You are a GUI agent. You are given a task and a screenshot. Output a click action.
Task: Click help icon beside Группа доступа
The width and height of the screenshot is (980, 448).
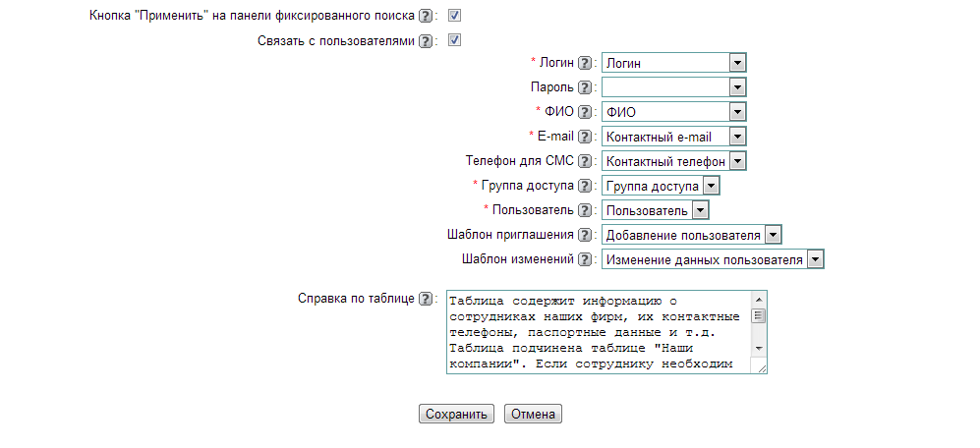point(584,186)
